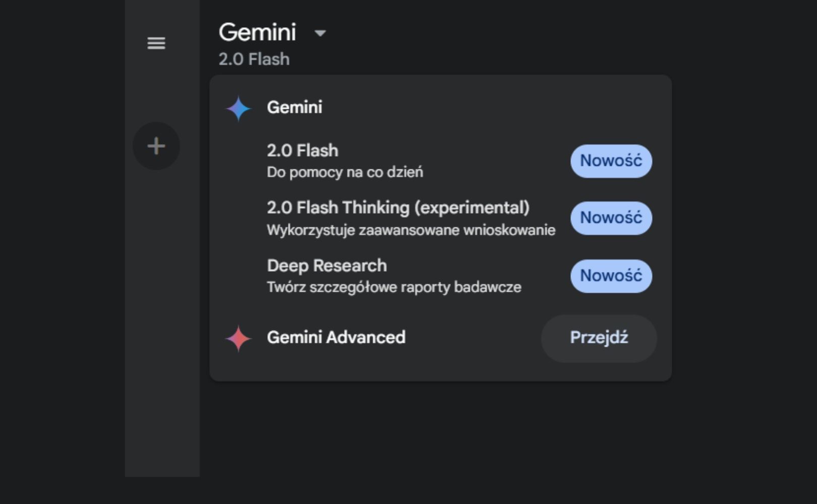Click the blue Gemini sparkle icon
817x504 pixels.
[238, 108]
